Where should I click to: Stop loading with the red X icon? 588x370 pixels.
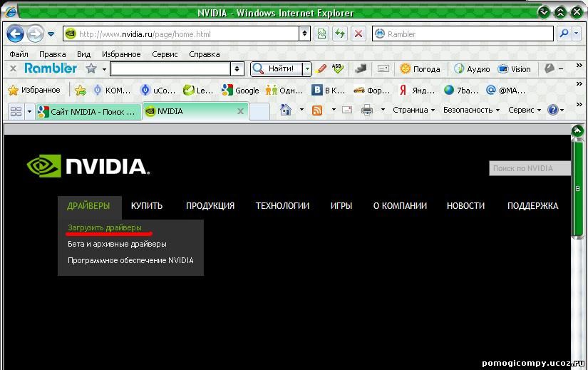point(358,34)
